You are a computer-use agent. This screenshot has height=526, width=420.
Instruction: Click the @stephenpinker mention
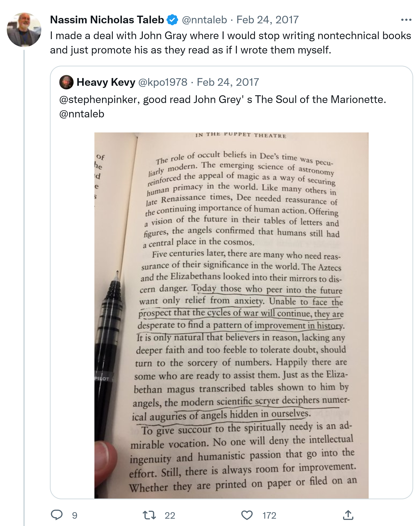coord(99,100)
